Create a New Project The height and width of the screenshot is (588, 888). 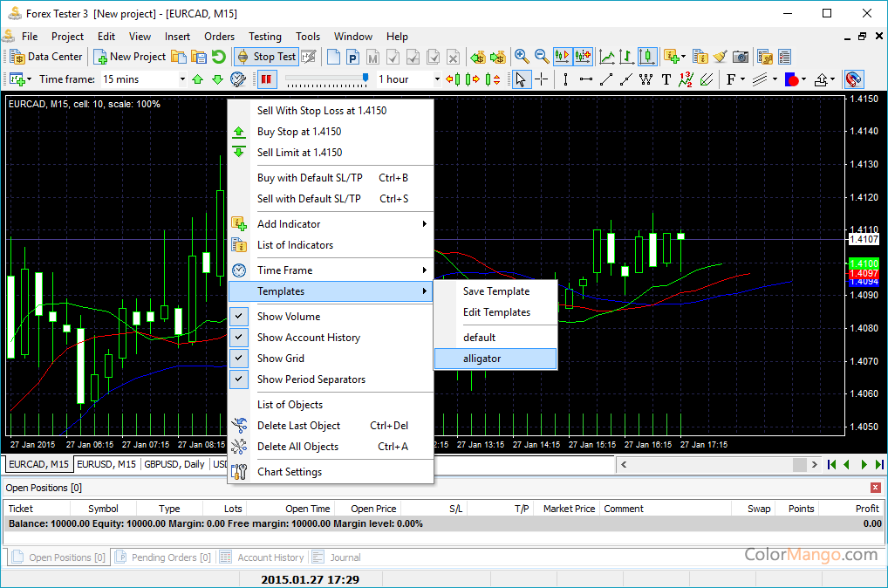[x=130, y=57]
